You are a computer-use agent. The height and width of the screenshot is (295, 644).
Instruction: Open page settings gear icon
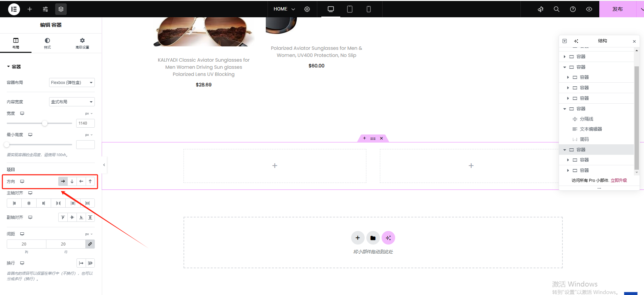(x=307, y=9)
